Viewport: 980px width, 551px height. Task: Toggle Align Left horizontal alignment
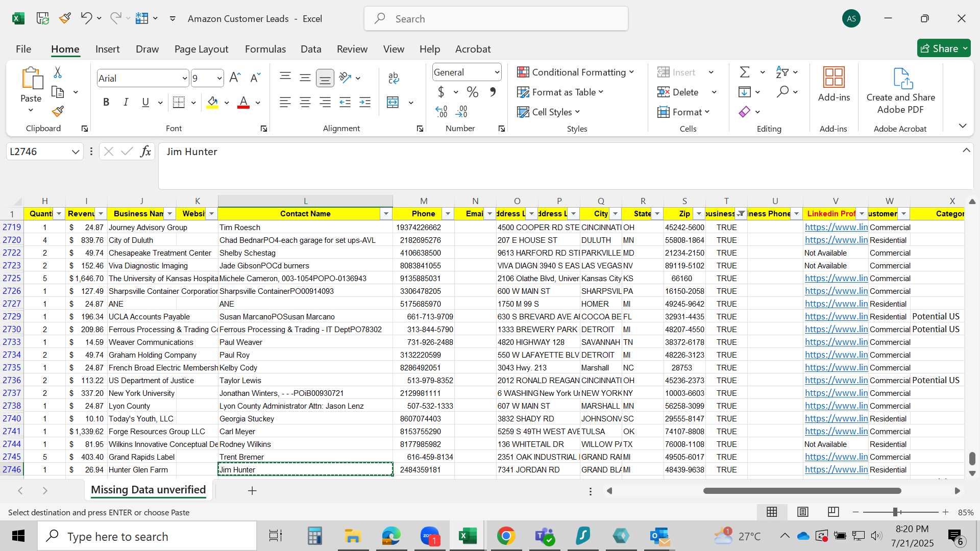click(x=285, y=103)
